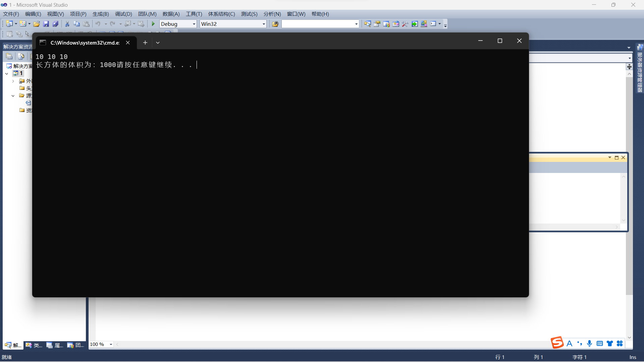Viewport: 644px width, 362px height.
Task: Click the Sogou microphone voice input icon
Action: (x=589, y=344)
